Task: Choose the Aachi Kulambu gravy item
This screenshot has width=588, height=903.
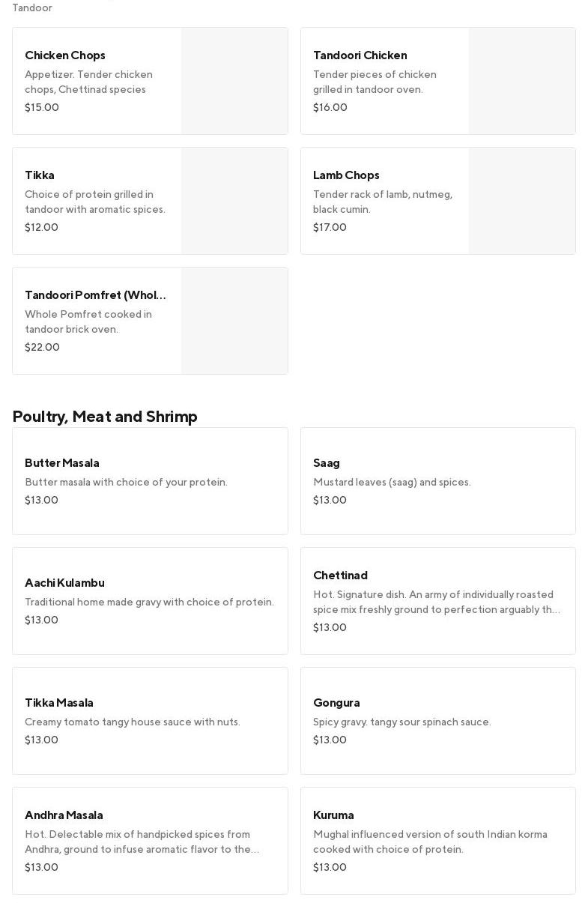Action: point(64,583)
